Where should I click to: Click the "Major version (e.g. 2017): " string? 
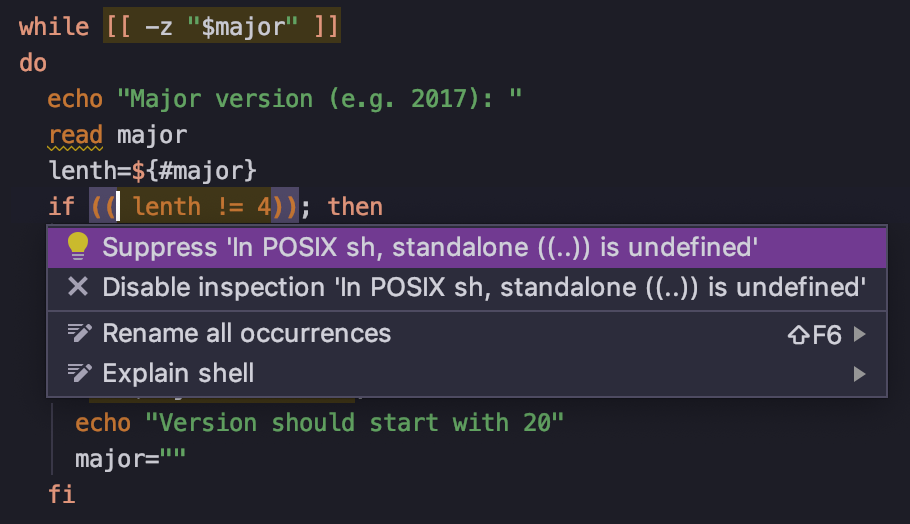(x=320, y=99)
